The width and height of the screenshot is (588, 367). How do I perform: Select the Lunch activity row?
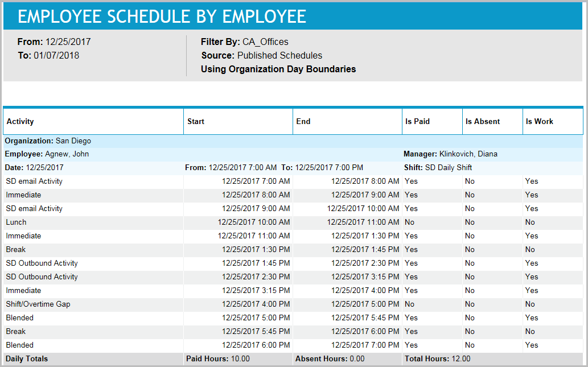pos(15,222)
